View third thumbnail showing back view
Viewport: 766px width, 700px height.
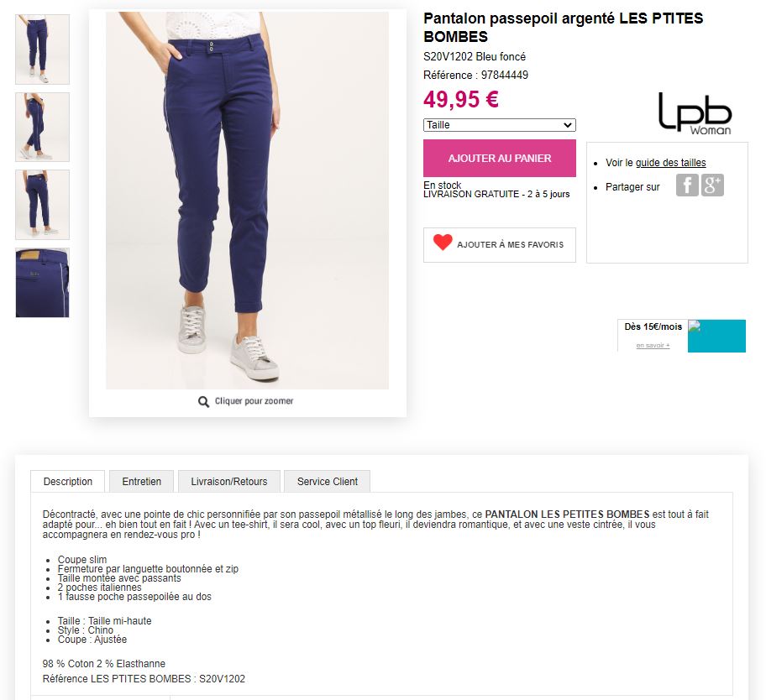(x=43, y=205)
